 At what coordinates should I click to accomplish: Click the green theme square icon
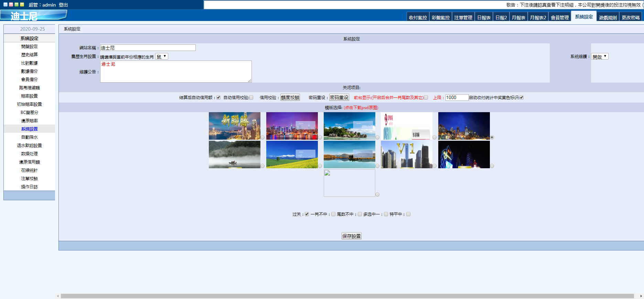pyautogui.click(x=17, y=4)
